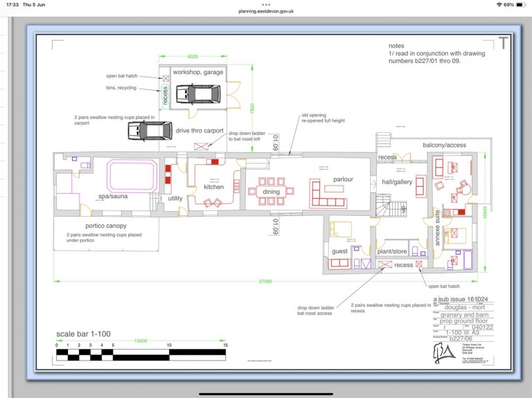This screenshot has height=398, width=532.
Task: Click the car in the drive thro carport
Action: pyautogui.click(x=150, y=131)
